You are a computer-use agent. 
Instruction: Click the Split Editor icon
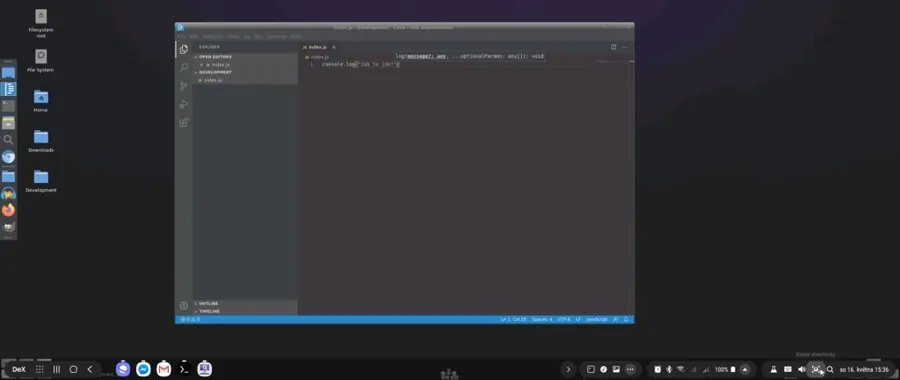coord(613,47)
